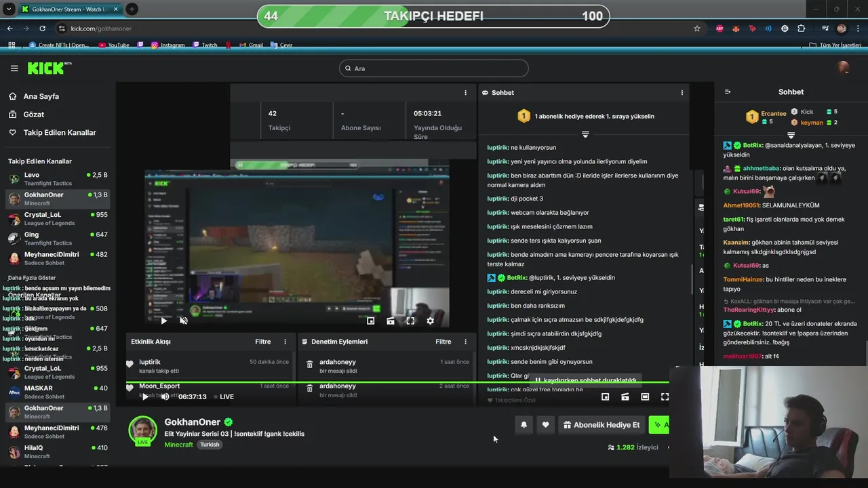Go back in browser history

coord(9,28)
